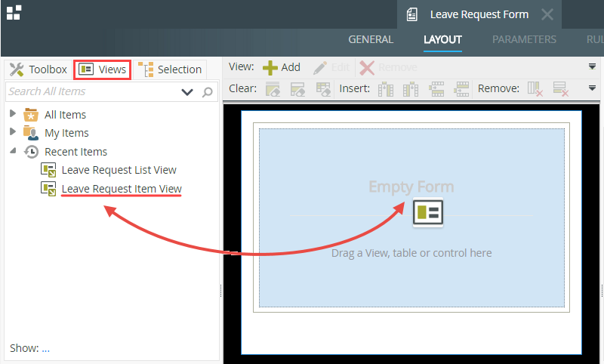Open the PARAMETERS tab

pos(524,39)
